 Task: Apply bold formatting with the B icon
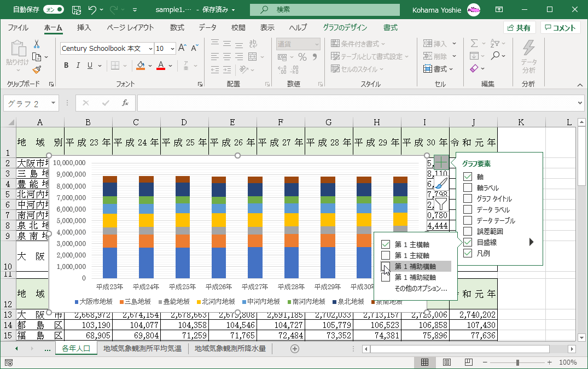[65, 65]
